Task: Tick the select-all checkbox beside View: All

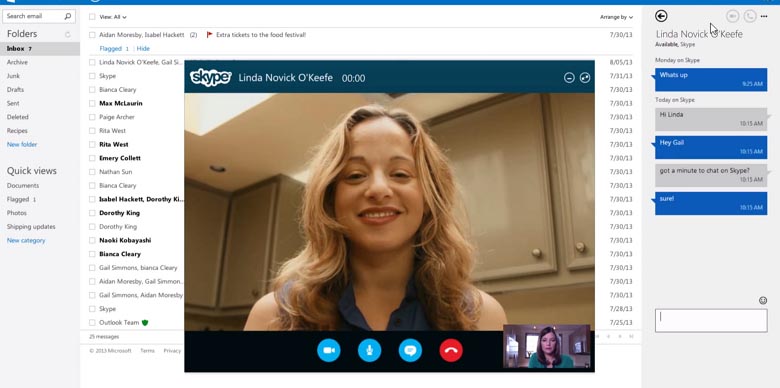Action: 92,17
